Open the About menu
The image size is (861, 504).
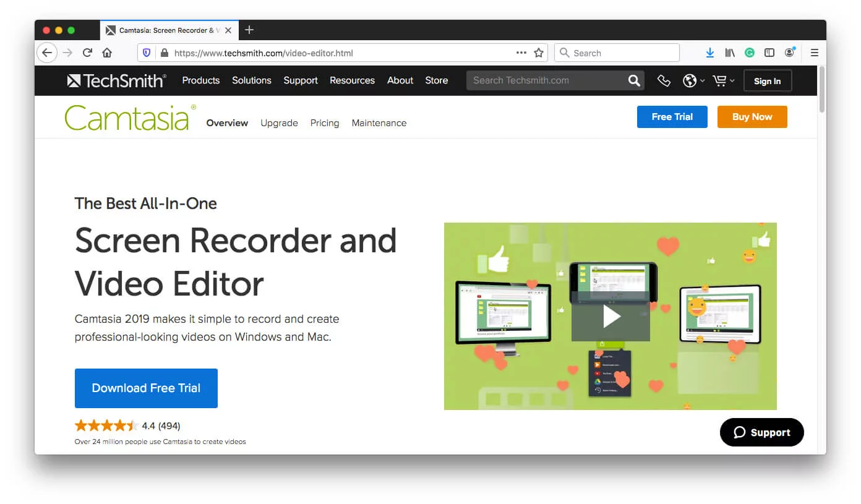(x=400, y=80)
